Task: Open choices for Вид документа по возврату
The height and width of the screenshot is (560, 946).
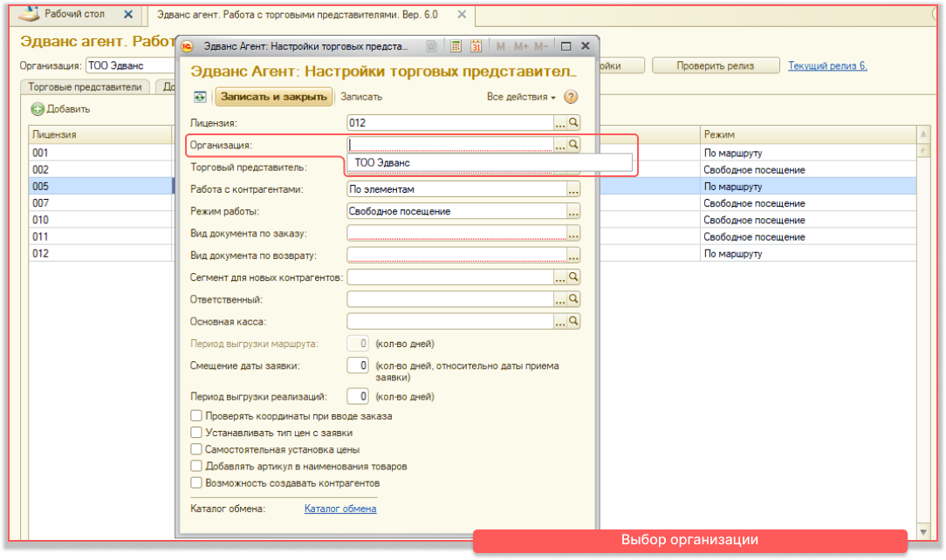Action: click(x=573, y=256)
